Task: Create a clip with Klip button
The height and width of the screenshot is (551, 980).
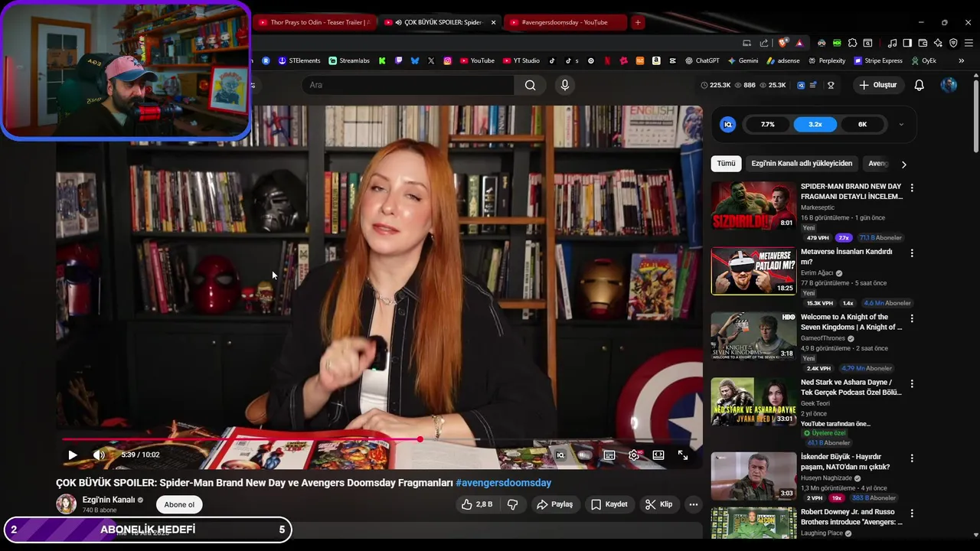Action: pyautogui.click(x=659, y=504)
